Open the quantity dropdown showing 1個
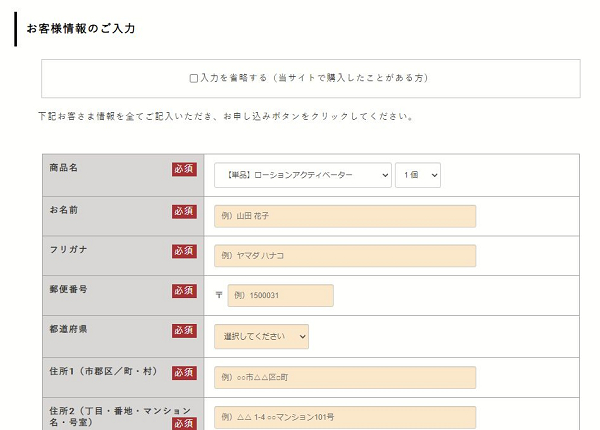 click(x=417, y=175)
